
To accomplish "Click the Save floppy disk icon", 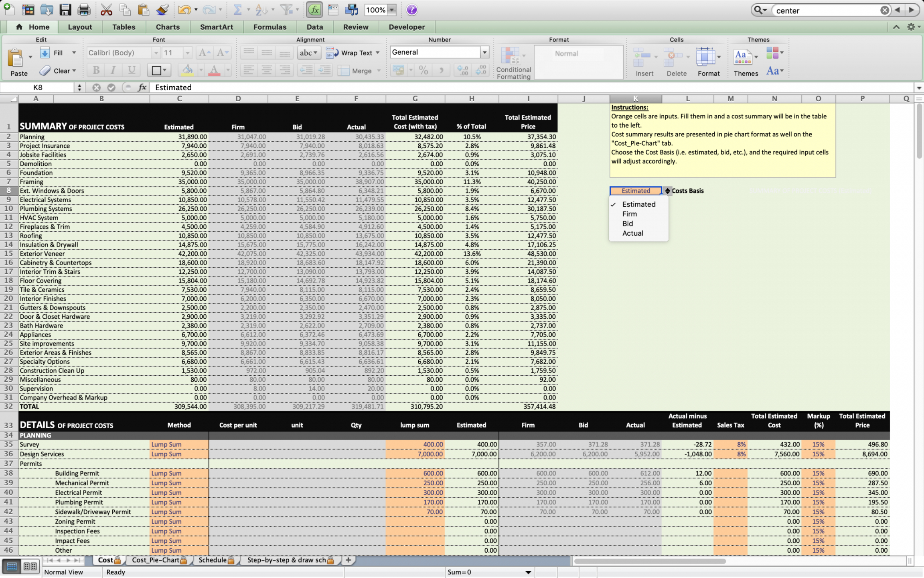I will tap(65, 10).
